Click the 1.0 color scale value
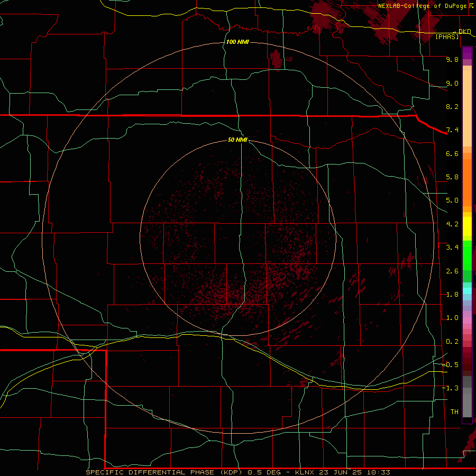The width and height of the screenshot is (476, 476). pyautogui.click(x=452, y=318)
